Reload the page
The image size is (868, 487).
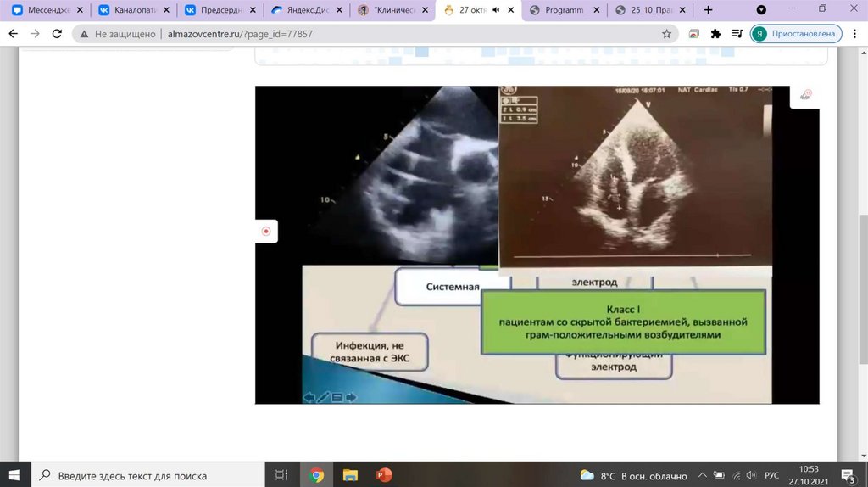pos(56,34)
